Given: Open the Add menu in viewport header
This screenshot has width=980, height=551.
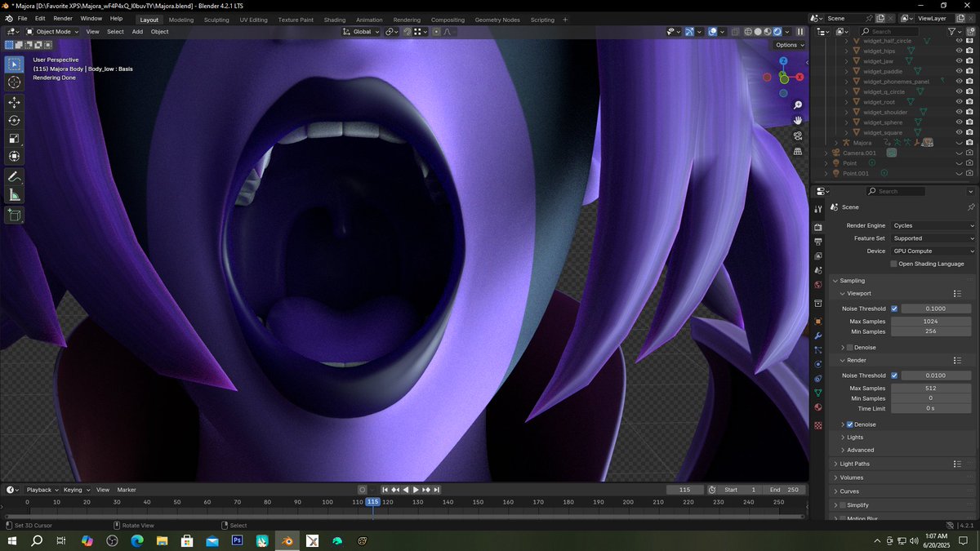Looking at the screenshot, I should coord(137,32).
